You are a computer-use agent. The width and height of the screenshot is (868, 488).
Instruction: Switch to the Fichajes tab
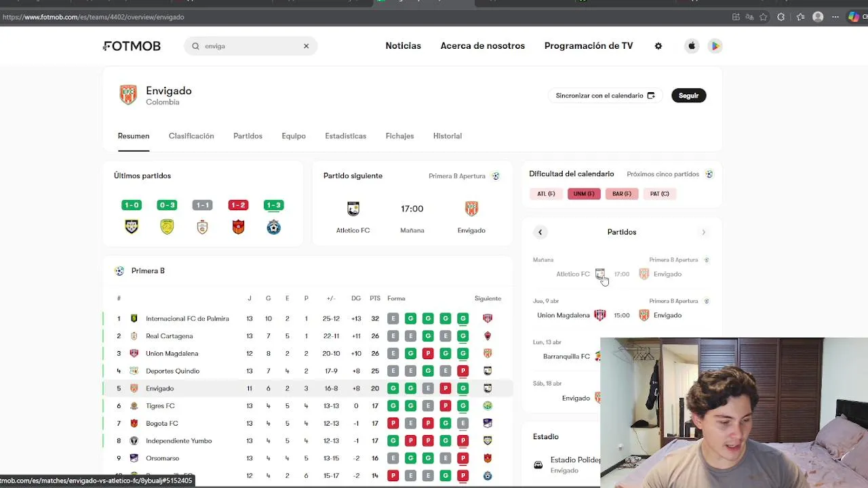point(399,136)
